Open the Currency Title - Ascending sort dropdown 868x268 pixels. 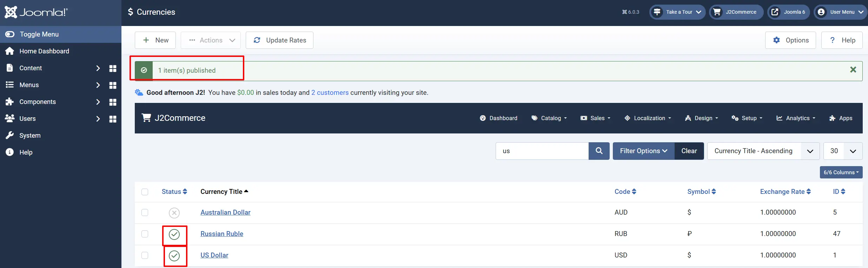(x=763, y=151)
